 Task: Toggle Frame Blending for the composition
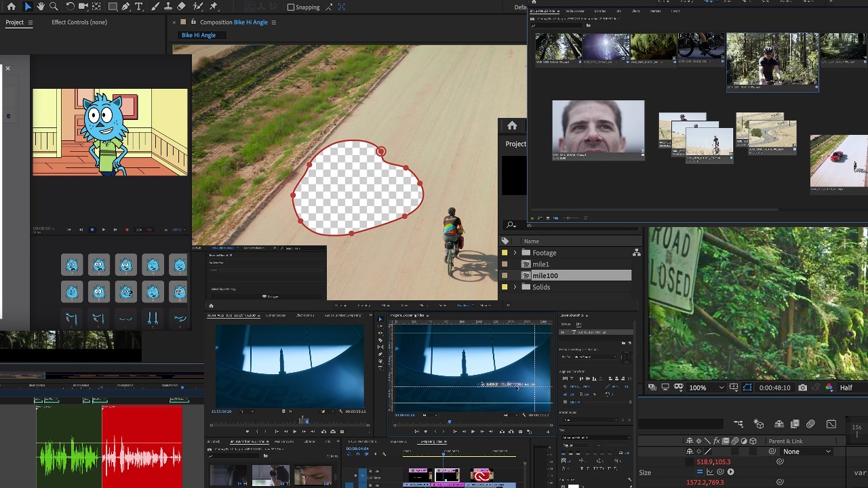tap(795, 424)
